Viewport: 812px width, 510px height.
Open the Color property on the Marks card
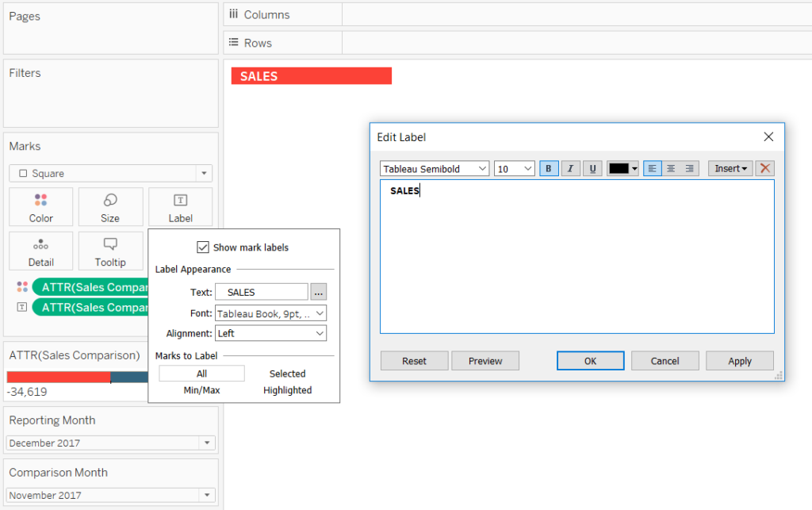point(40,207)
